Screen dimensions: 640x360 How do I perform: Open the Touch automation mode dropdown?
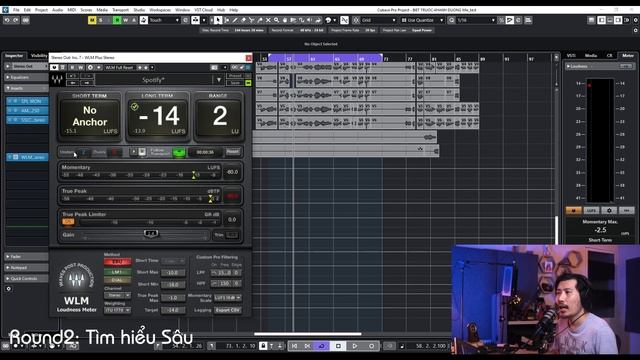[x=164, y=20]
